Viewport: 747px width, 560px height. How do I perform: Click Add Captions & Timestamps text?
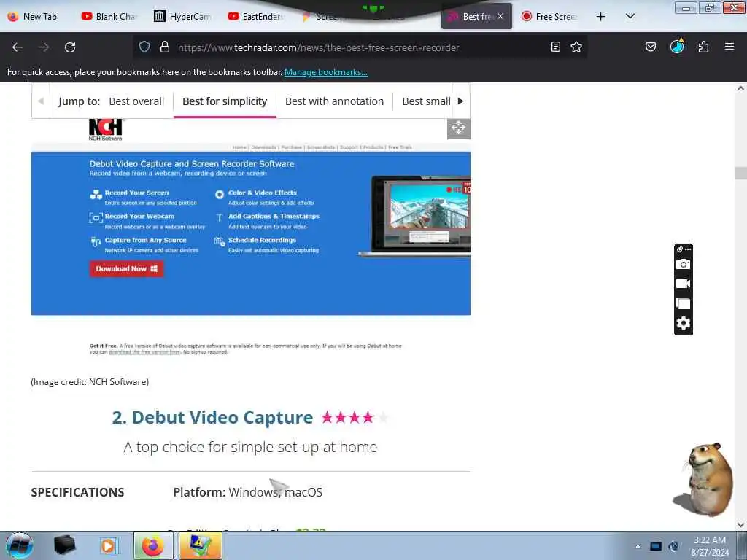coord(274,216)
